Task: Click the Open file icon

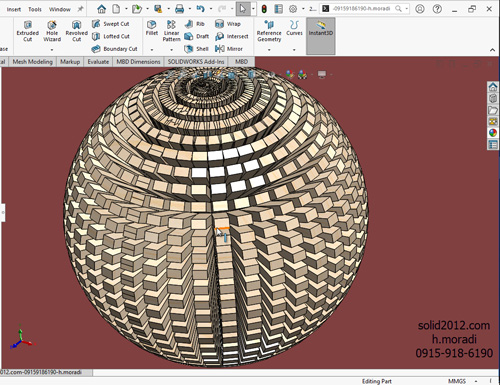Action: pyautogui.click(x=137, y=9)
